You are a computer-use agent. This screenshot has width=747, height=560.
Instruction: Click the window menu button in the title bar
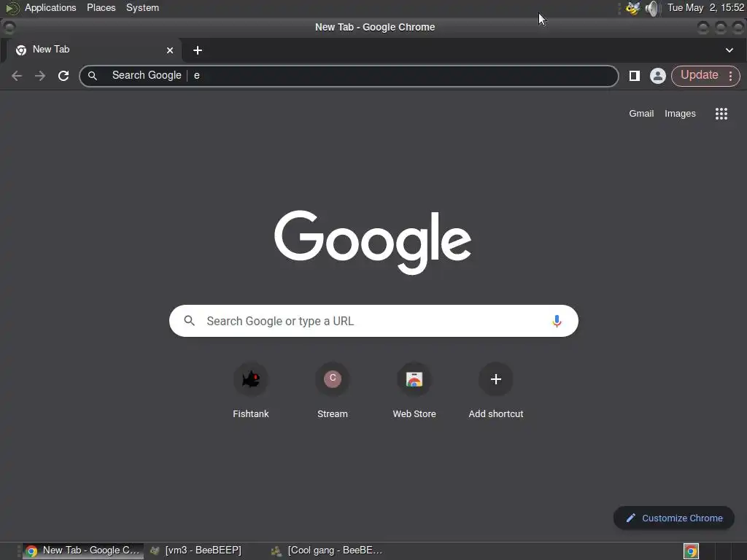click(x=9, y=27)
